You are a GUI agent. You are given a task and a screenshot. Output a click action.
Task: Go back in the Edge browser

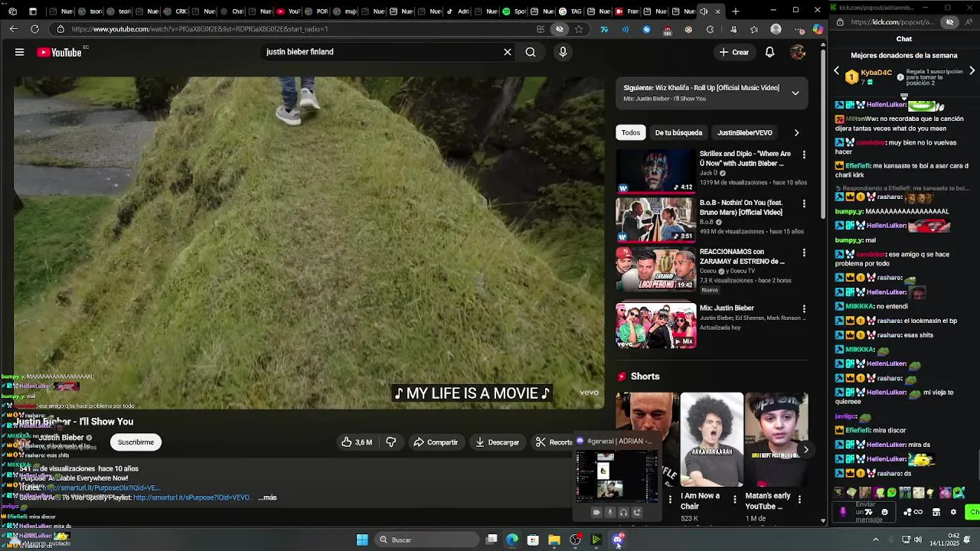point(13,29)
